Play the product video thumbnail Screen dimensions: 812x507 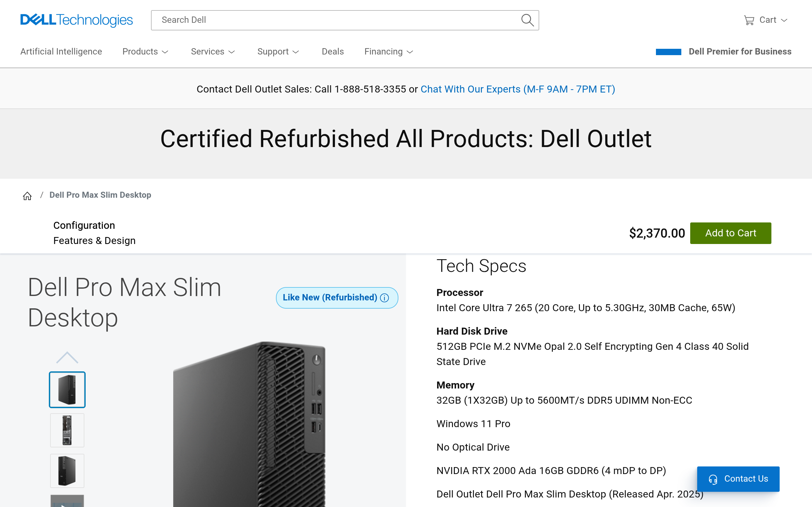tap(67, 501)
